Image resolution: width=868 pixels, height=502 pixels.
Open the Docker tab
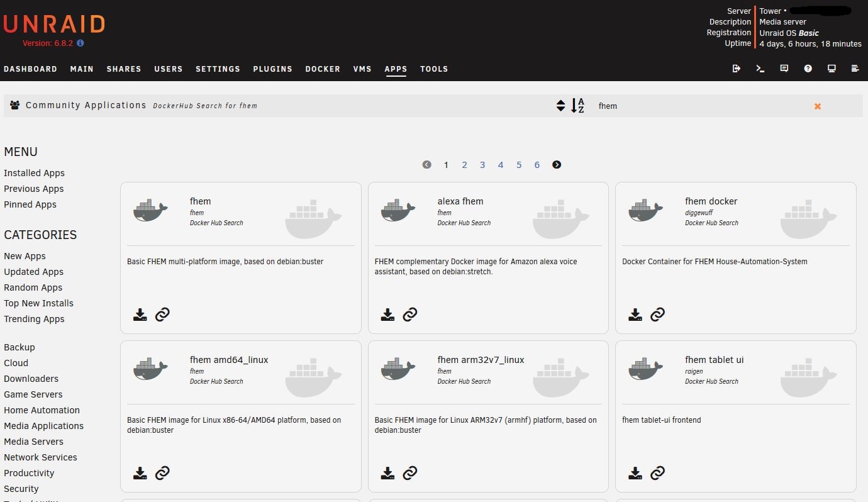coord(323,69)
